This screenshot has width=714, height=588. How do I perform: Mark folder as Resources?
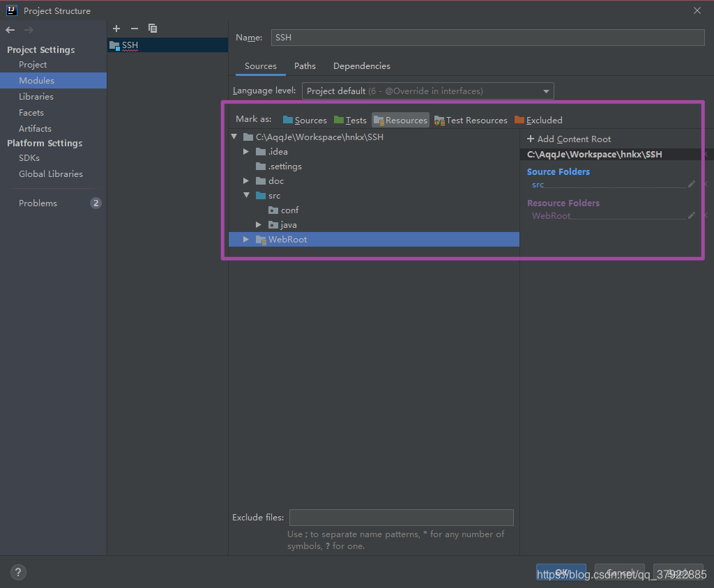pyautogui.click(x=400, y=120)
